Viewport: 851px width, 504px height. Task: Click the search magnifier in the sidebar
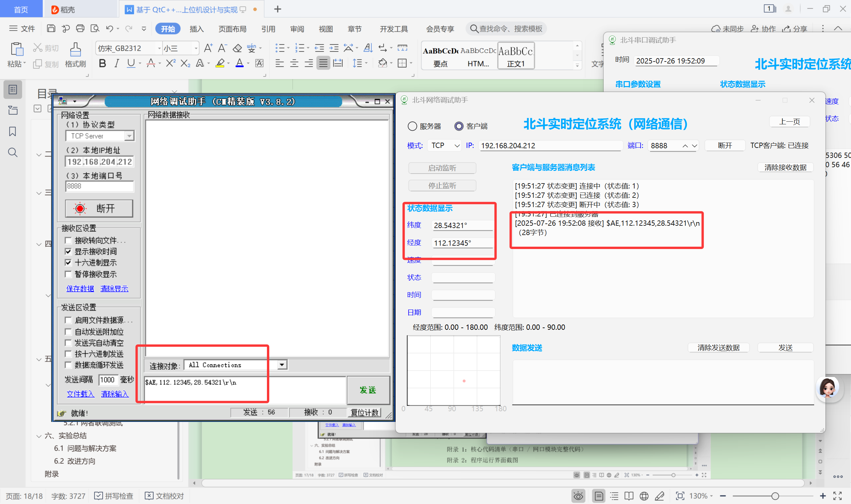[x=13, y=153]
